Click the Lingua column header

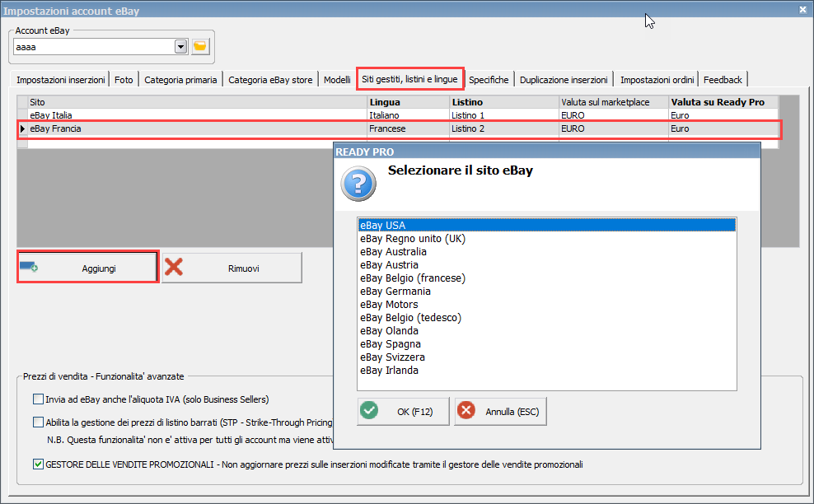click(x=408, y=102)
